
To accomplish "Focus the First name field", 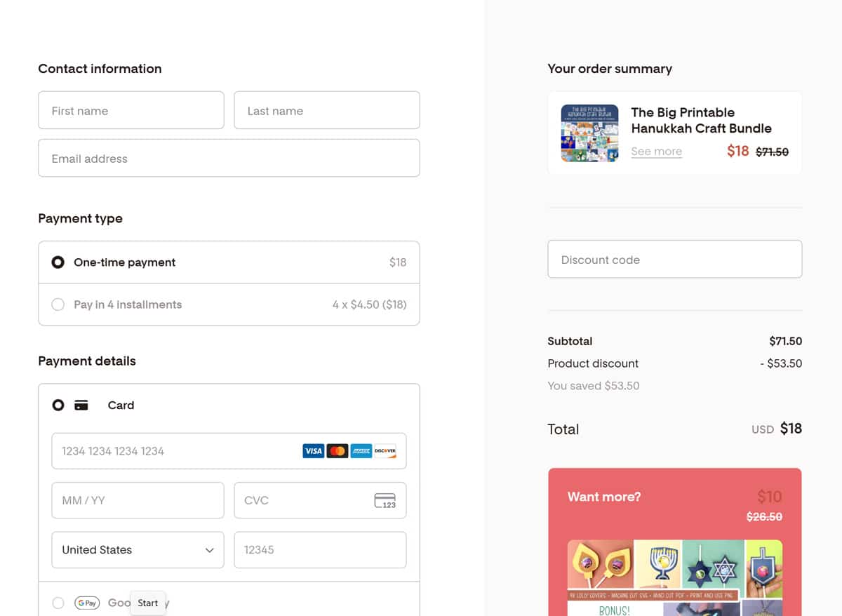I will coord(131,111).
